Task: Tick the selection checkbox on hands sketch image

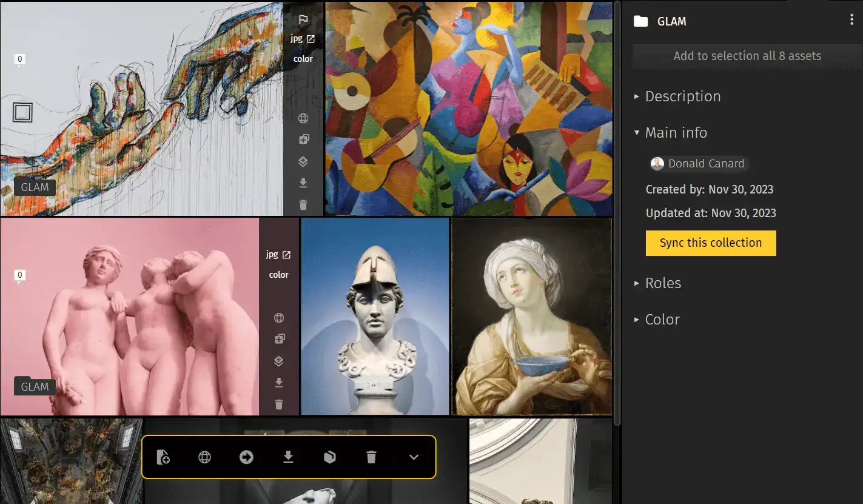Action: tap(22, 112)
